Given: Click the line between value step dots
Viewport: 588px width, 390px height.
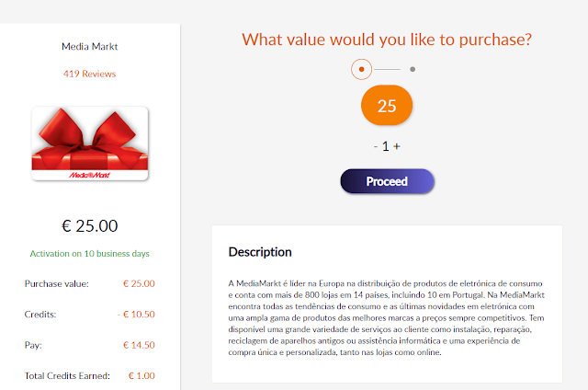Looking at the screenshot, I should [x=387, y=69].
